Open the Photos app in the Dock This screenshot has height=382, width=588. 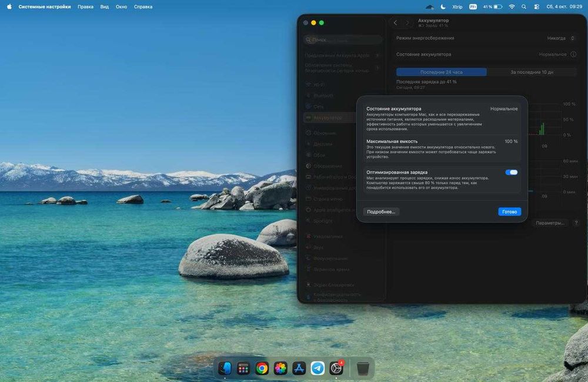pos(280,368)
